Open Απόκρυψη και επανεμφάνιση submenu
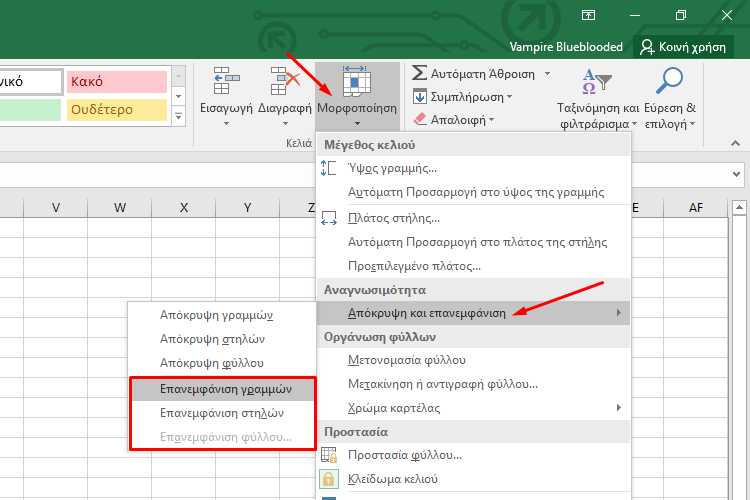Viewport: 750px width, 500px height. 474,313
